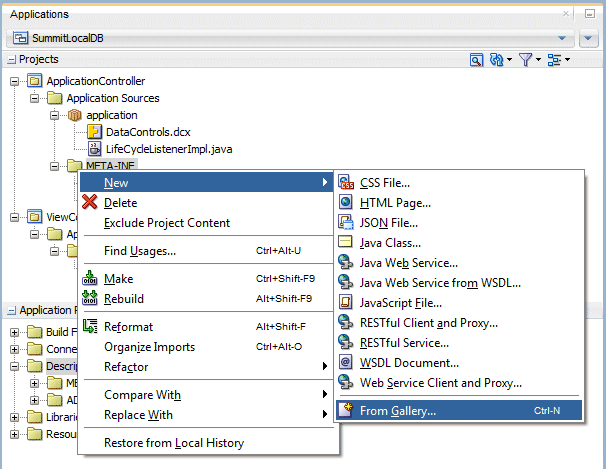This screenshot has width=606, height=469.
Task: Click the Make build icon
Action: tap(90, 278)
